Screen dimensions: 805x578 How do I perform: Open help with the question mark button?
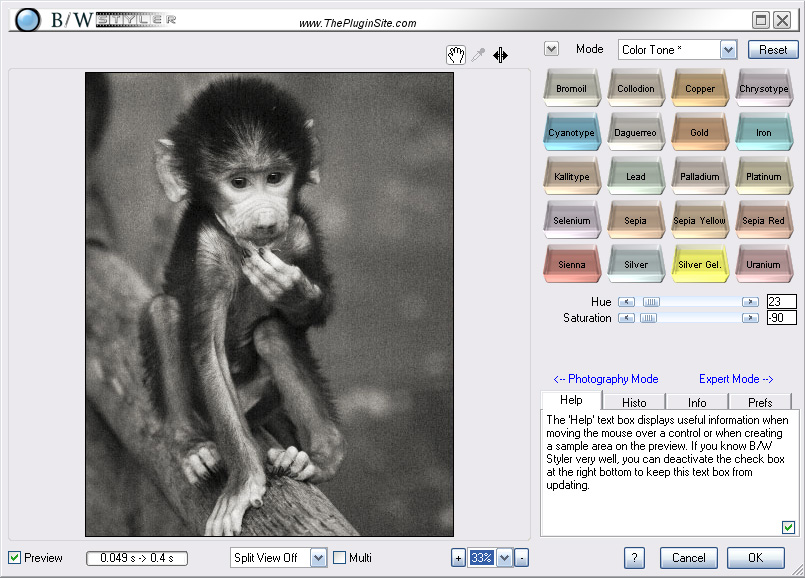pyautogui.click(x=635, y=558)
